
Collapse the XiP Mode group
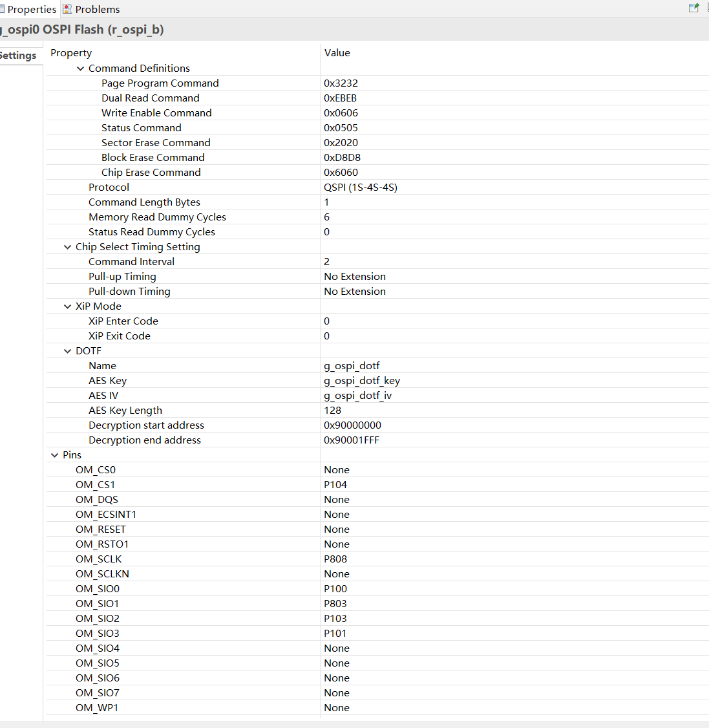point(67,306)
